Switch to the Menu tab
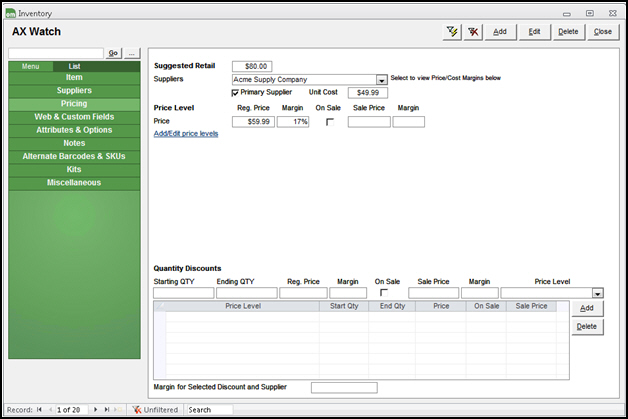The width and height of the screenshot is (628, 419). [x=30, y=66]
